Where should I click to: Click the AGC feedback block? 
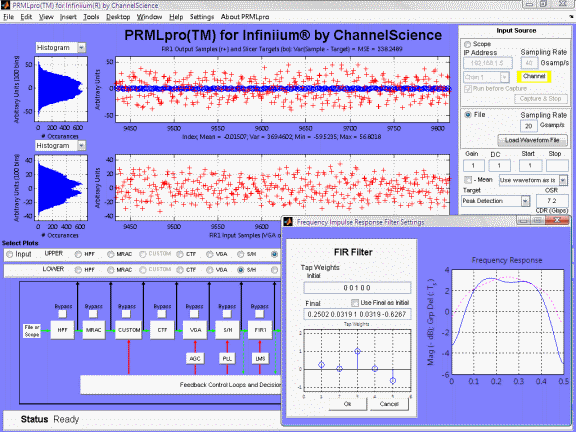[x=195, y=359]
